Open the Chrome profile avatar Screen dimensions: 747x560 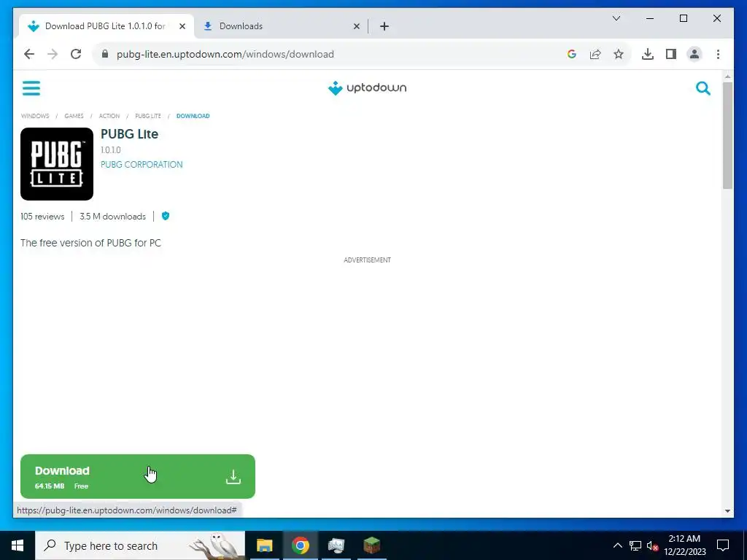tap(694, 54)
